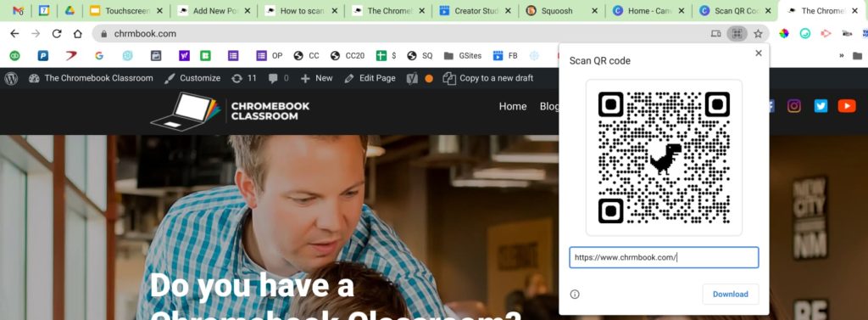Open the pinned Google Calendar tab
The height and width of the screenshot is (320, 868).
click(x=44, y=10)
